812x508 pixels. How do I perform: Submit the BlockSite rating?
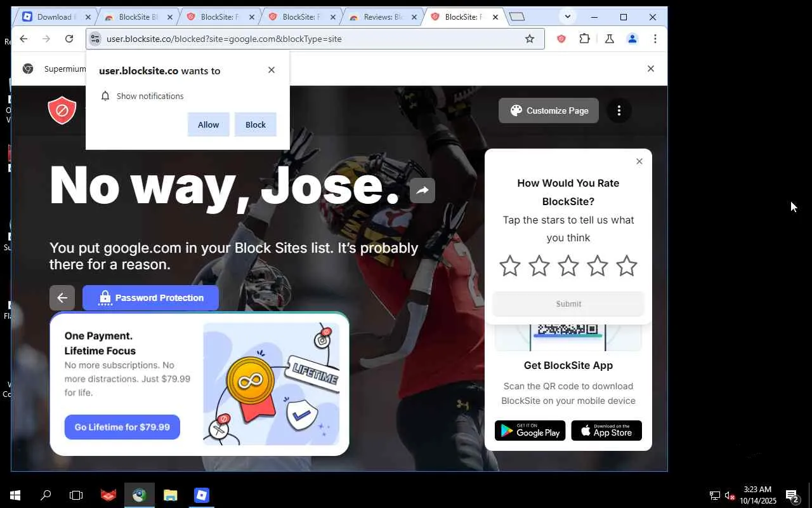click(568, 304)
